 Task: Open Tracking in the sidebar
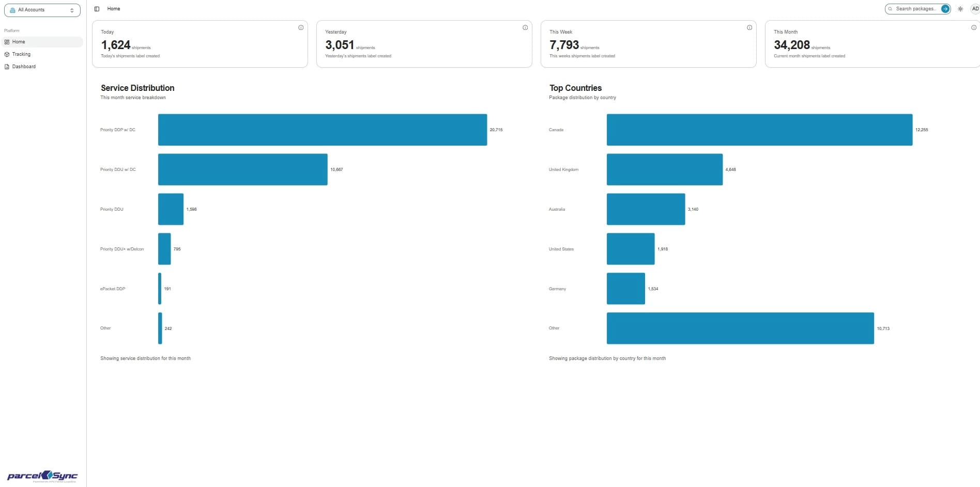42,54
